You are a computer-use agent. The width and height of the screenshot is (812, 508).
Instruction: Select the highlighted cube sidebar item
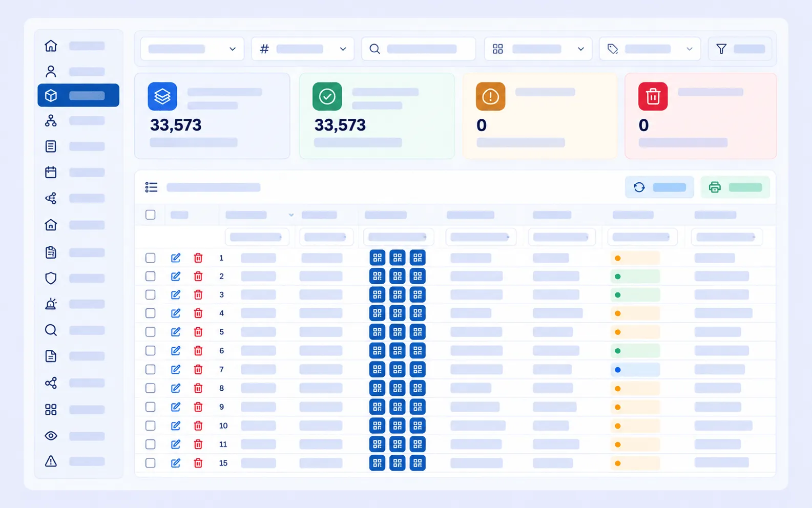click(78, 95)
